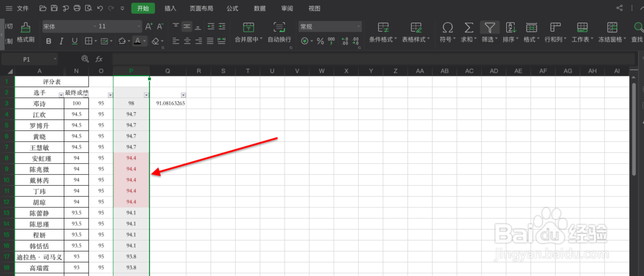Justify the cell text
Viewport: 644px width, 276px height.
click(x=210, y=41)
